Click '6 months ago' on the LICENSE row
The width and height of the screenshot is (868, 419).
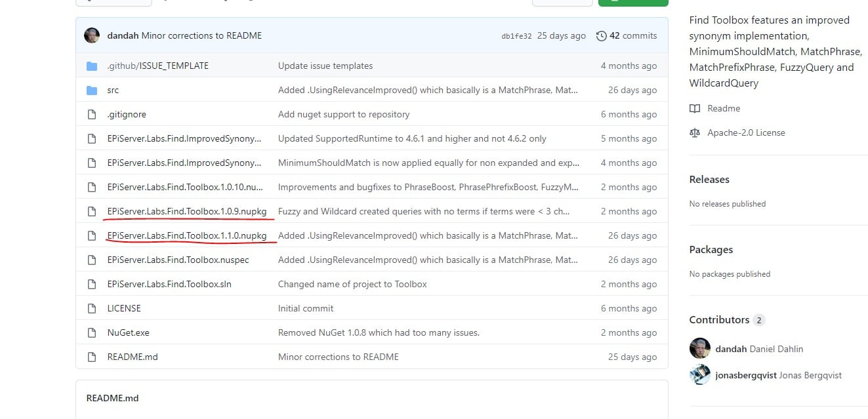click(x=629, y=308)
